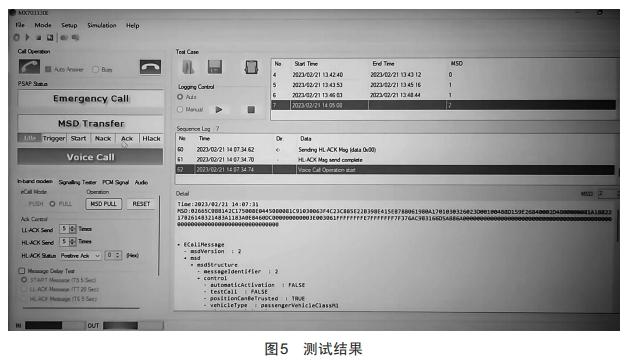Screen dimensions: 627x362
Task: Select the Manual logging radio button
Action: tap(180, 109)
